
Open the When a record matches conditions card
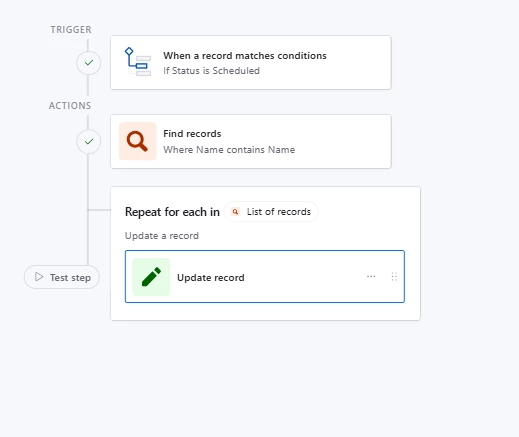tap(251, 63)
